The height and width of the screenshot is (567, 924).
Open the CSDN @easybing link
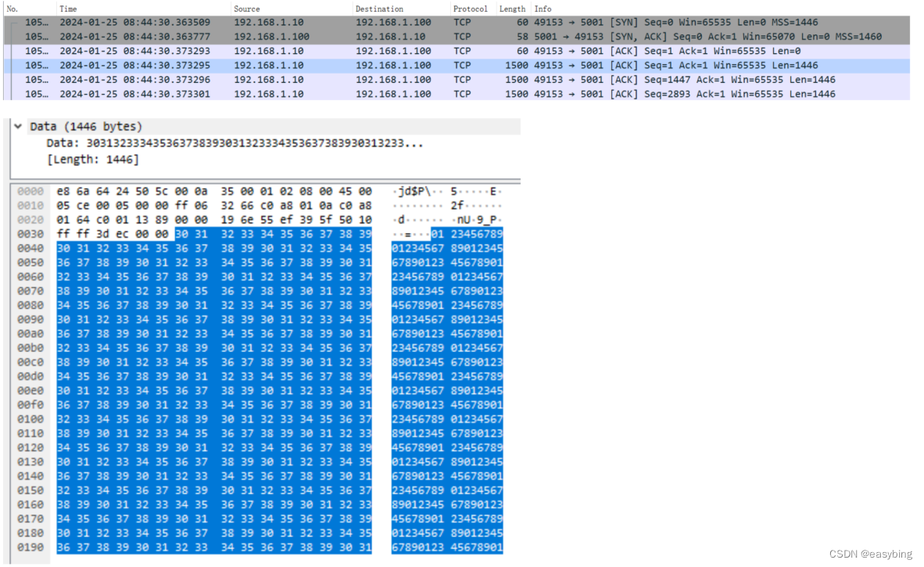tap(870, 554)
